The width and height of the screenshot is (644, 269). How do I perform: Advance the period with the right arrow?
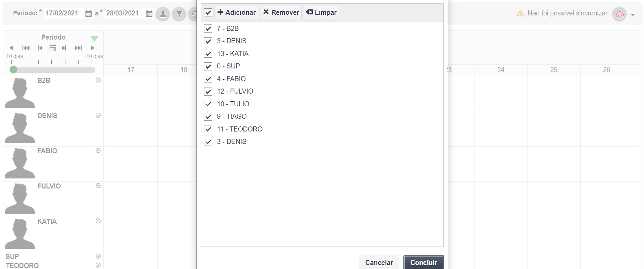[93, 48]
